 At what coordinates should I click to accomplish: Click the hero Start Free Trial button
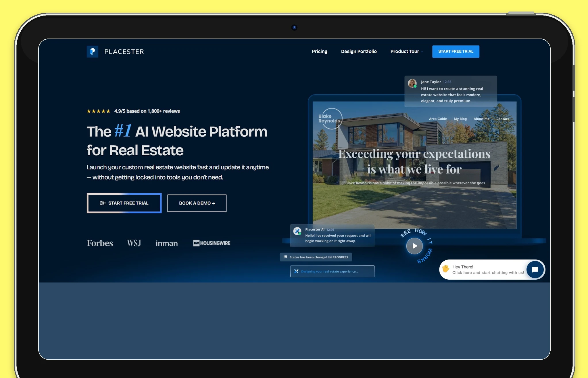tap(124, 203)
